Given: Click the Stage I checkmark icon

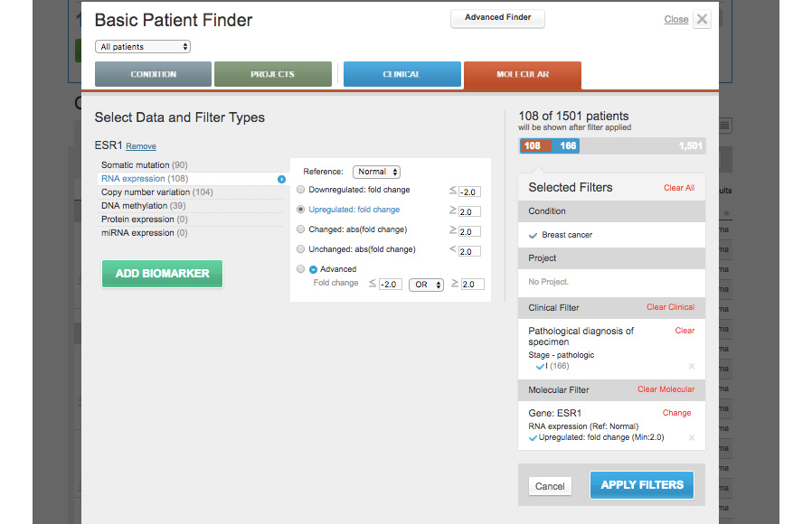Looking at the screenshot, I should click(540, 366).
